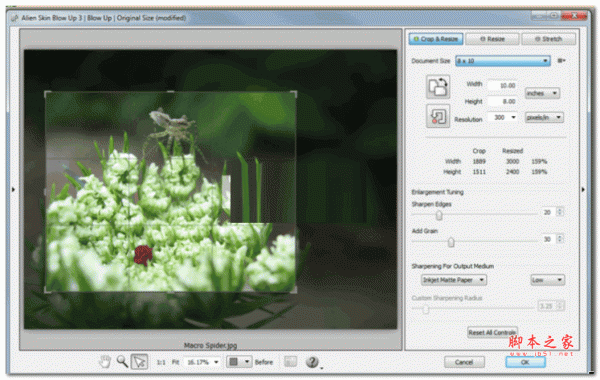
Task: Switch to the Resize tab
Action: tap(492, 39)
